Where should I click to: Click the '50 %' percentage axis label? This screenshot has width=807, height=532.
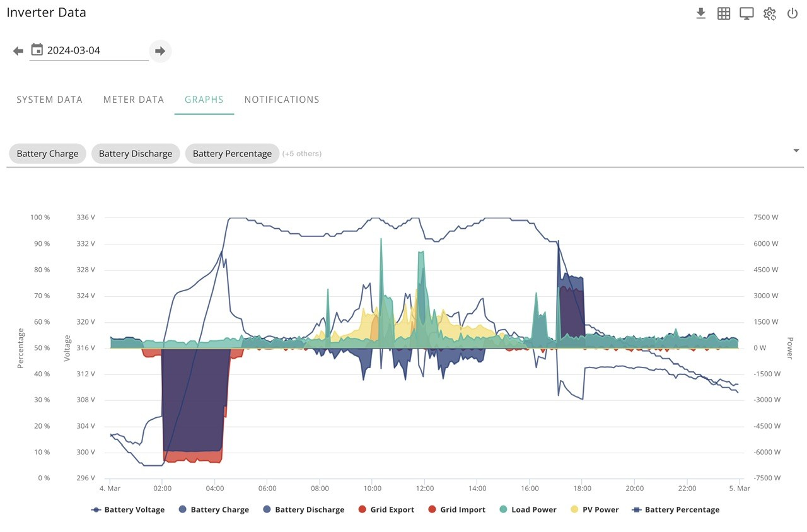(42, 348)
